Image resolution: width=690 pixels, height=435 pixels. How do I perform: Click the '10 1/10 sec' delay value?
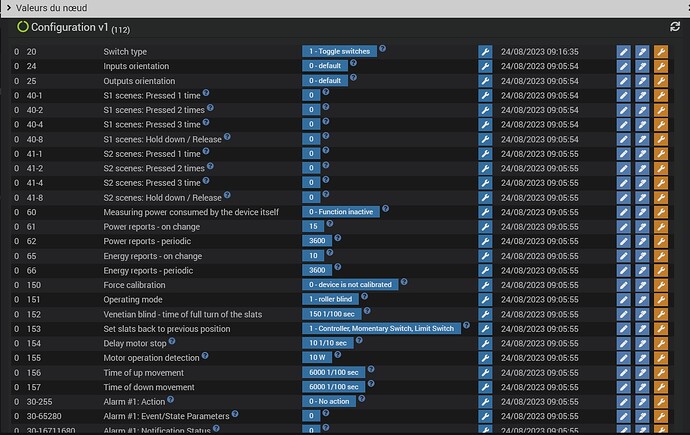(x=327, y=343)
